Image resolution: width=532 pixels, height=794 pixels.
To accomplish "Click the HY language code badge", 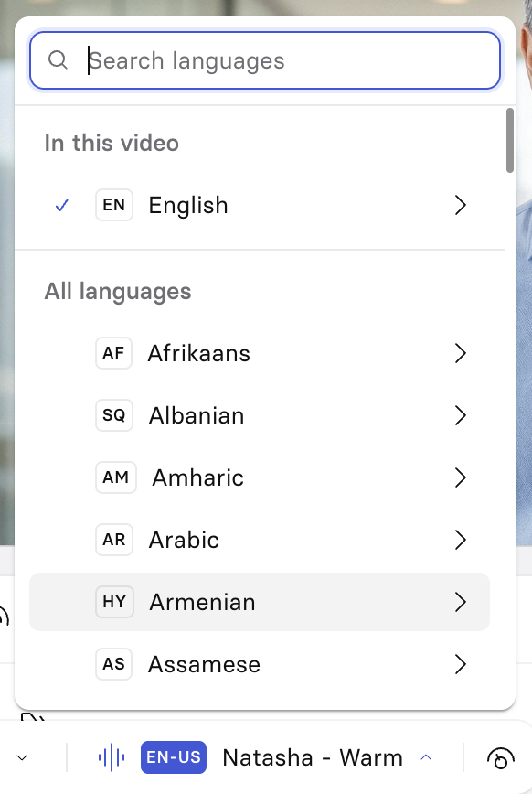I will pyautogui.click(x=114, y=602).
